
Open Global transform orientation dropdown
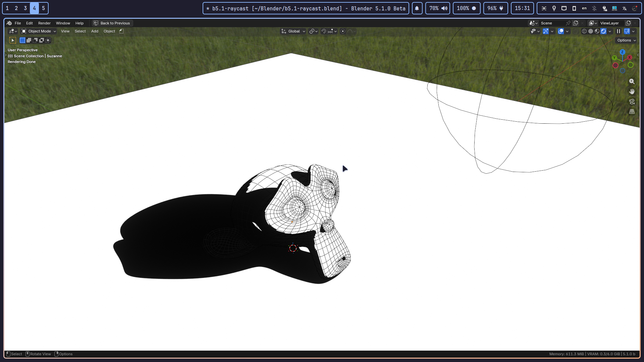pyautogui.click(x=293, y=31)
